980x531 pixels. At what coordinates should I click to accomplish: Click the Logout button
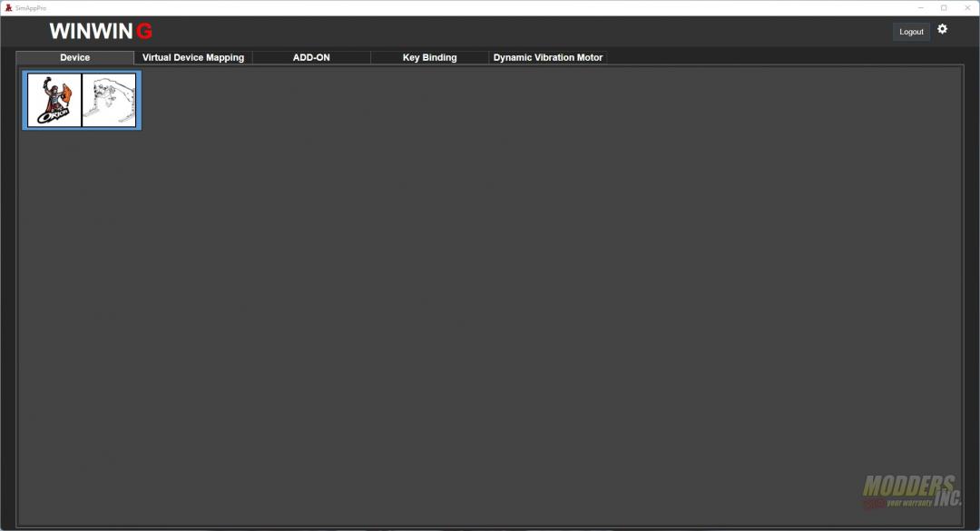[911, 31]
